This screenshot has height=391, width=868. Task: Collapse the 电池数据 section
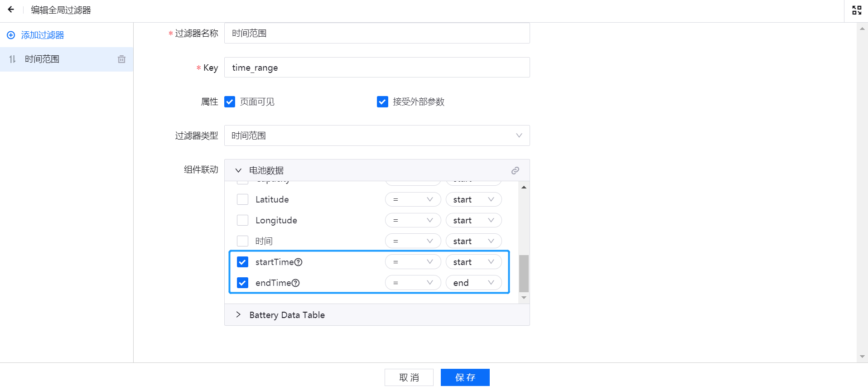pyautogui.click(x=238, y=171)
